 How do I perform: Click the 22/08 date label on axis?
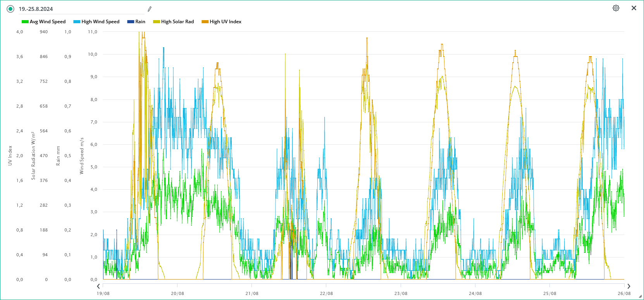coord(326,293)
